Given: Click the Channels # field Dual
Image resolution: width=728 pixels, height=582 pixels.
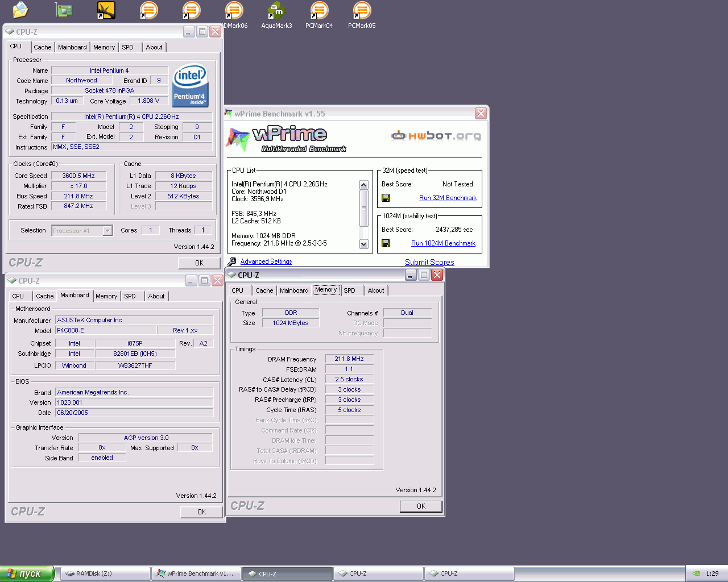Looking at the screenshot, I should coord(407,313).
